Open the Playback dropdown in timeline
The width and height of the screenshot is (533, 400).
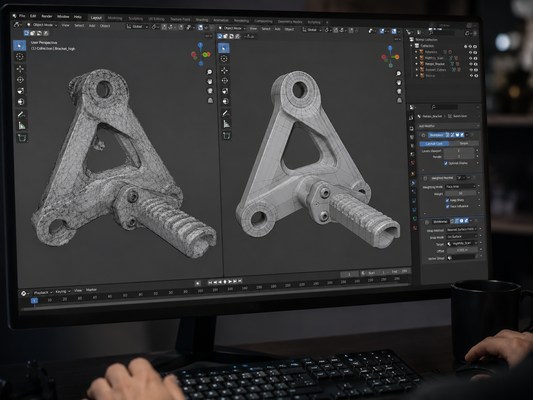point(43,292)
